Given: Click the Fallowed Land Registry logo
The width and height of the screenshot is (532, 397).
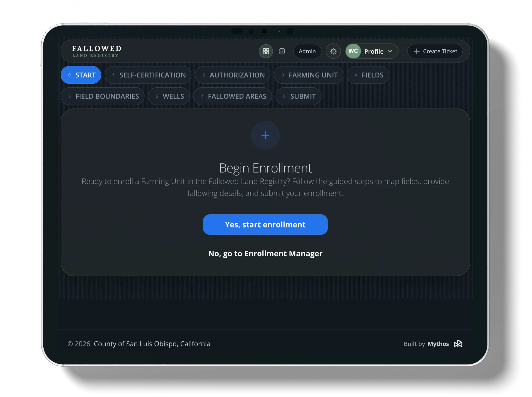Looking at the screenshot, I should pos(96,51).
